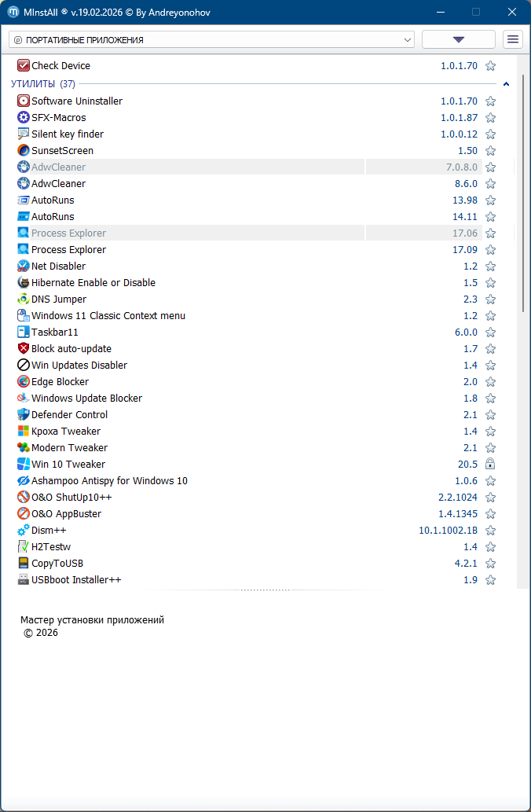Open the hamburger menu
Image resolution: width=531 pixels, height=812 pixels.
(x=513, y=39)
